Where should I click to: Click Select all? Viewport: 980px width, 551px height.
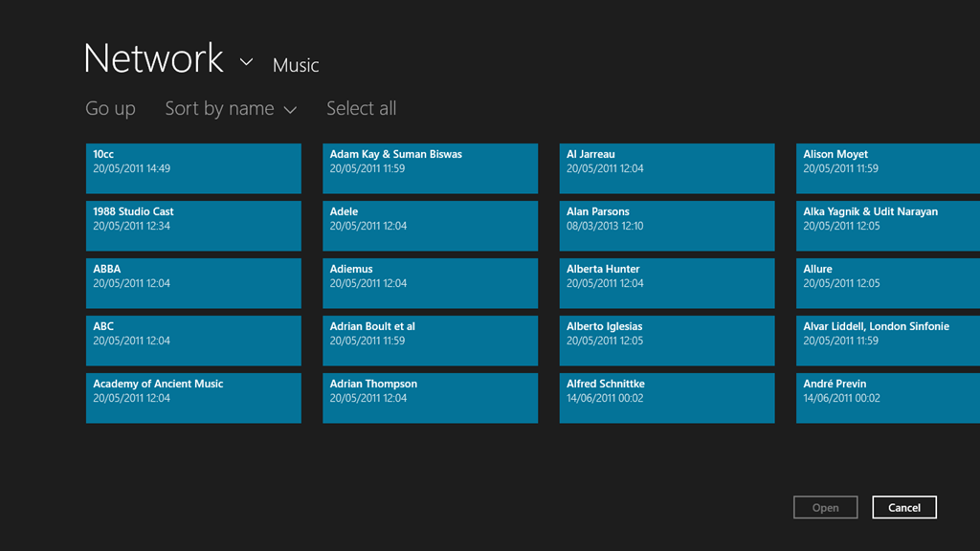(x=361, y=109)
